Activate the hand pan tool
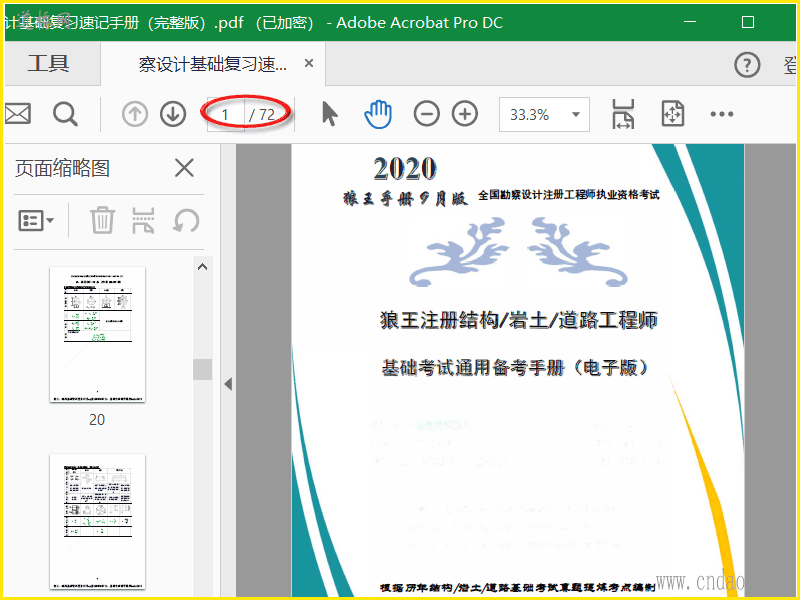The image size is (800, 600). pyautogui.click(x=378, y=114)
